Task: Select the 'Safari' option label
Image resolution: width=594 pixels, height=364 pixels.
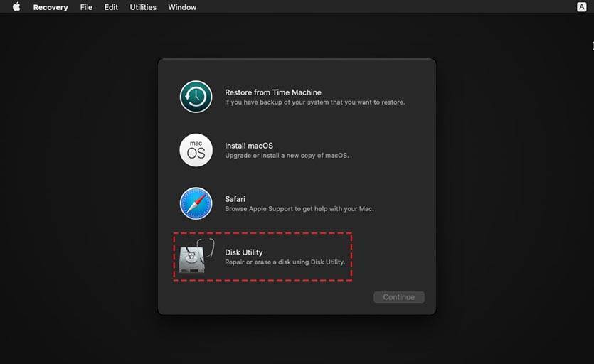Action: point(235,200)
